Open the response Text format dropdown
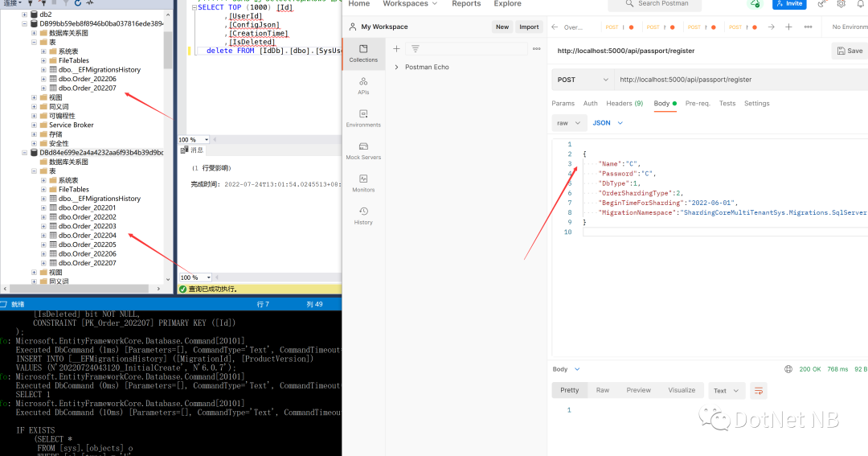This screenshot has height=456, width=868. pyautogui.click(x=726, y=391)
